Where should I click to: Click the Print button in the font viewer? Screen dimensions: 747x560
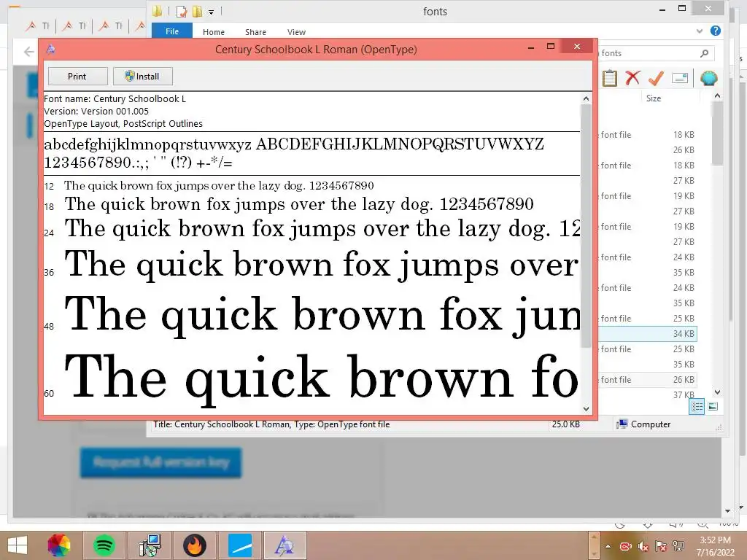click(x=77, y=76)
